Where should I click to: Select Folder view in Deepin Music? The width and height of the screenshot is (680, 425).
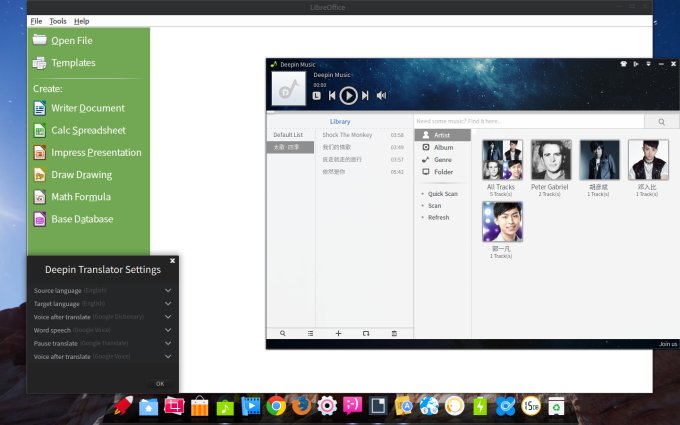442,172
